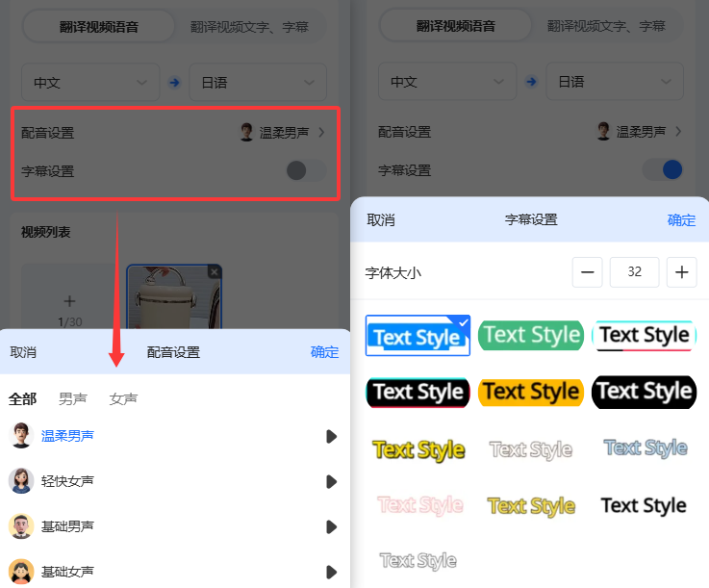
Task: Add video with plus icon 1/30
Action: [69, 301]
